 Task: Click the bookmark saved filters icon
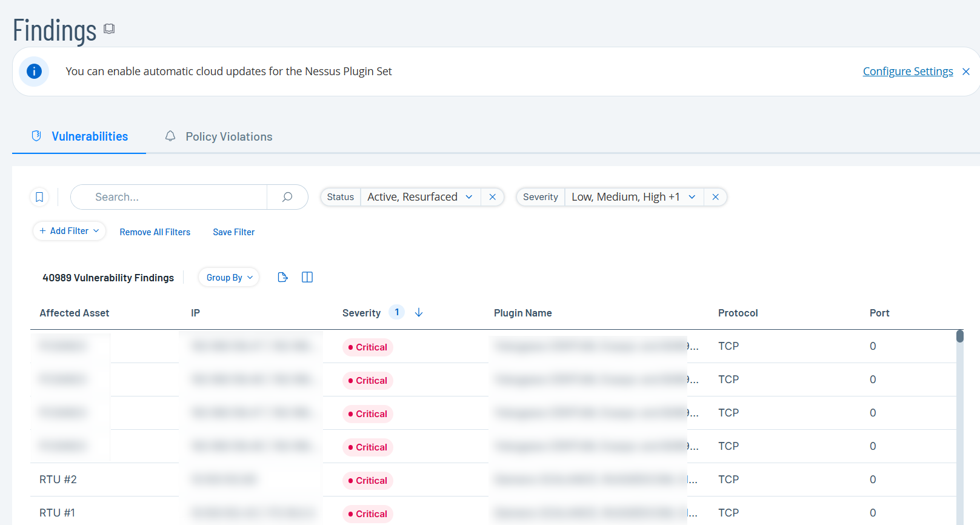pos(39,197)
